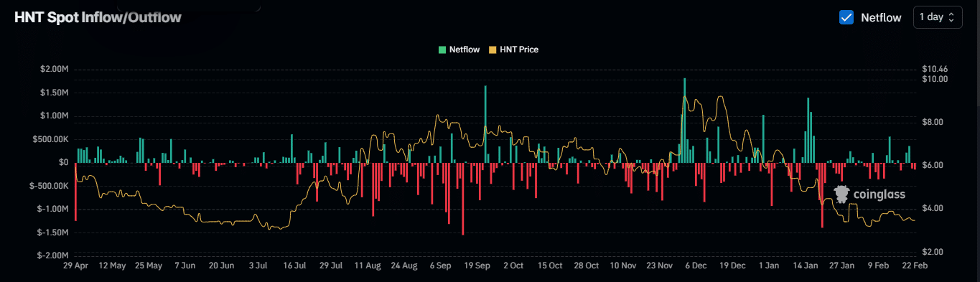Image resolution: width=980 pixels, height=282 pixels.
Task: Click the 19 Sep date label
Action: [x=477, y=265]
